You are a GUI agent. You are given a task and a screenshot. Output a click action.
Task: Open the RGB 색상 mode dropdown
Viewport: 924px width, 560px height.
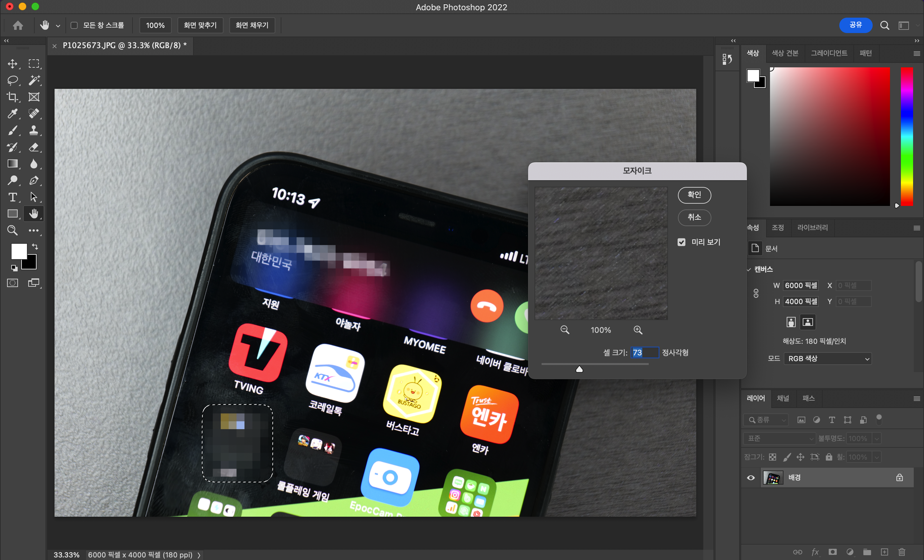click(828, 358)
